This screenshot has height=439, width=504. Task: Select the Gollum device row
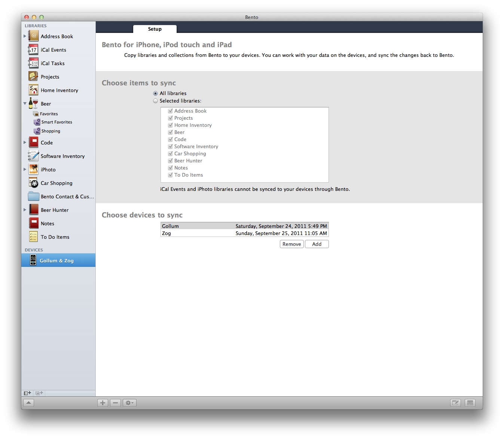point(245,226)
